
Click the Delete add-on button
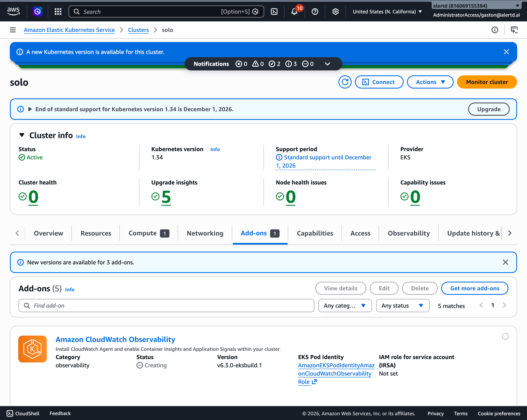point(420,288)
